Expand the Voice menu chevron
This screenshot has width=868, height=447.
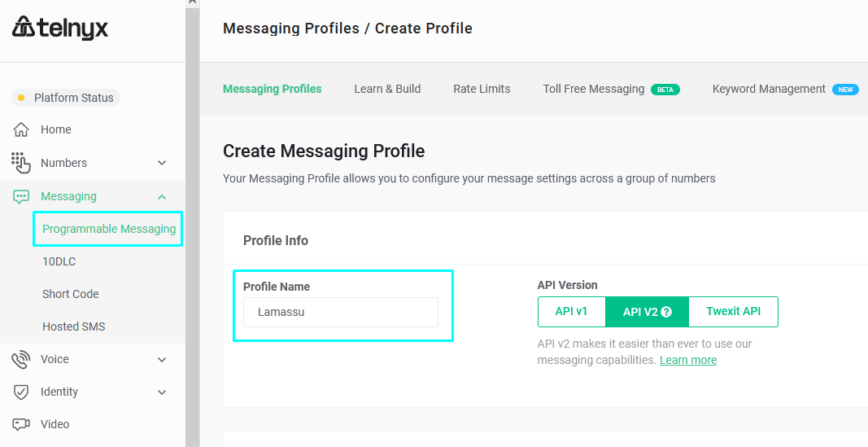[162, 360]
